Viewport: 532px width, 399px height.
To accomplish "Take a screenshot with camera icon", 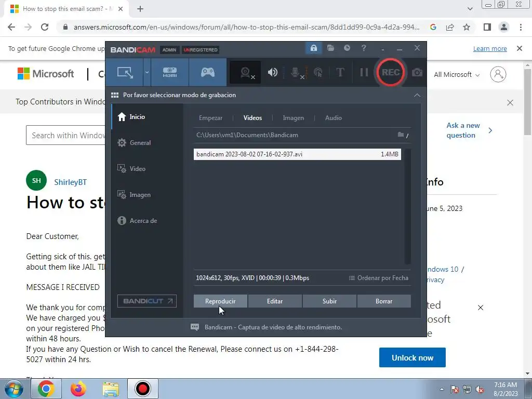I will click(x=417, y=72).
